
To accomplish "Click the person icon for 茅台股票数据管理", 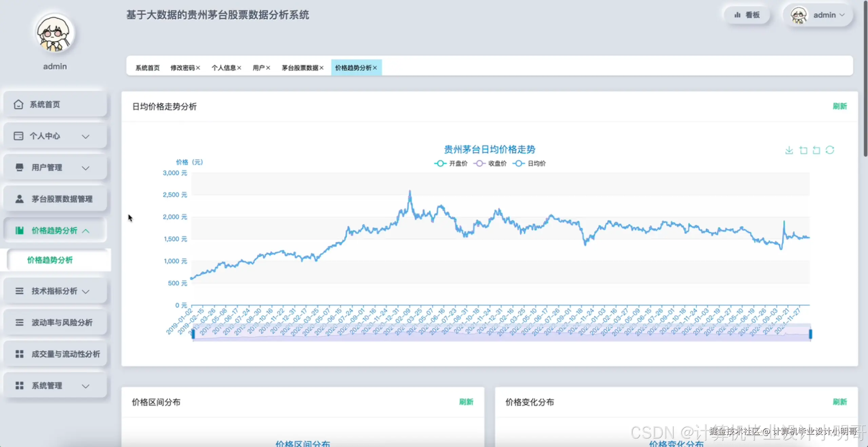I will [19, 199].
